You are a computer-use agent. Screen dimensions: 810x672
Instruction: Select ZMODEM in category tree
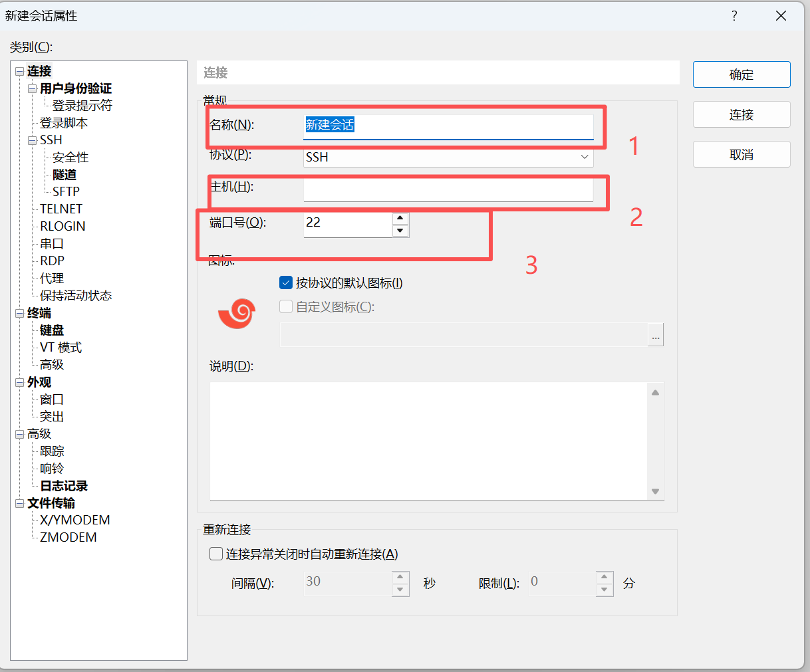point(68,537)
